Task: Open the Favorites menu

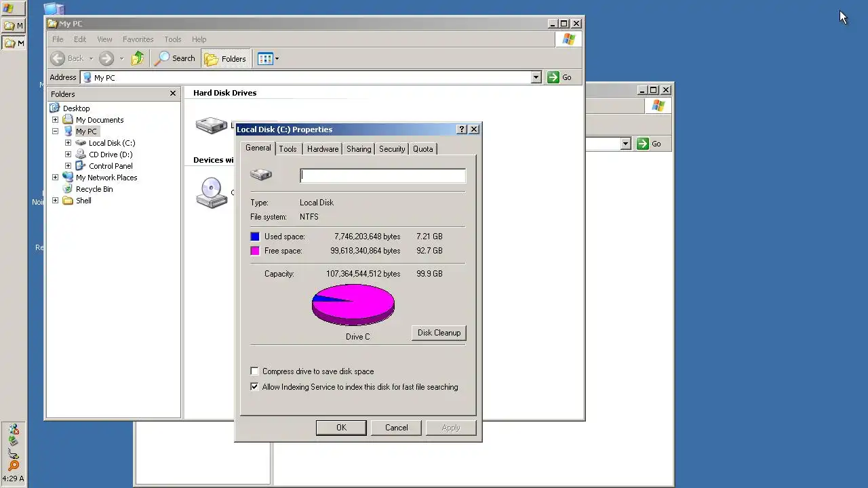Action: tap(138, 39)
